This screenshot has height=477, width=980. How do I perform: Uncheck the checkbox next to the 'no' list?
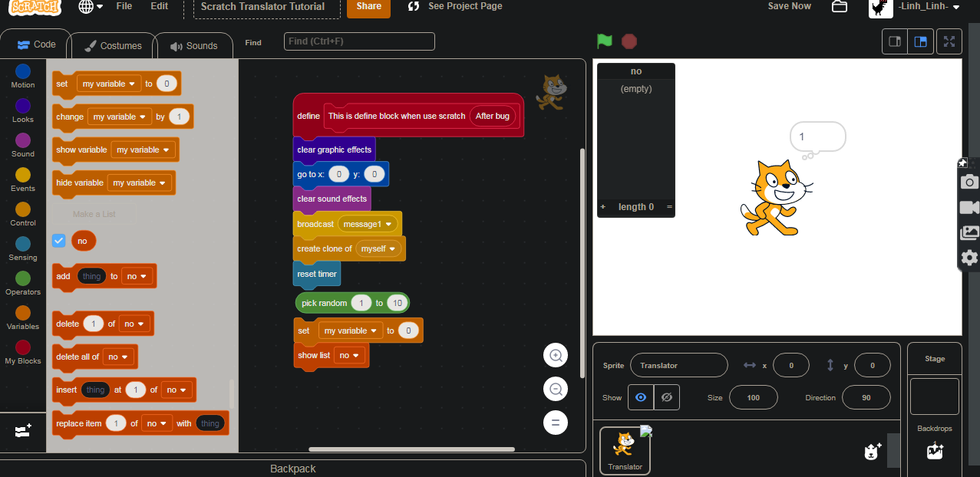58,240
